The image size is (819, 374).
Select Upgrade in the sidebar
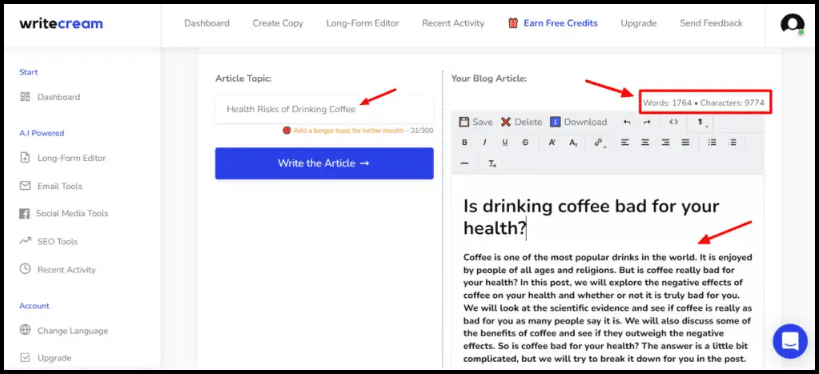(x=45, y=358)
